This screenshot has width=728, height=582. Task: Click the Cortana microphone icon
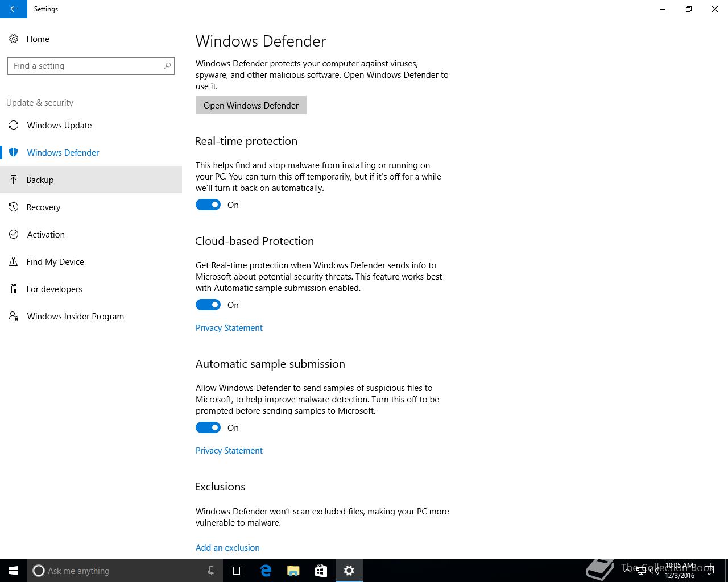pos(211,571)
